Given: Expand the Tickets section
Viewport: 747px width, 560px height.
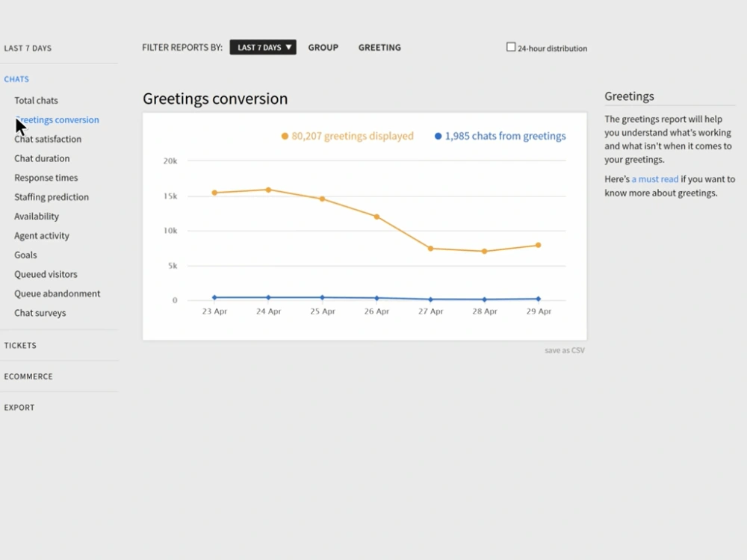Looking at the screenshot, I should tap(20, 345).
